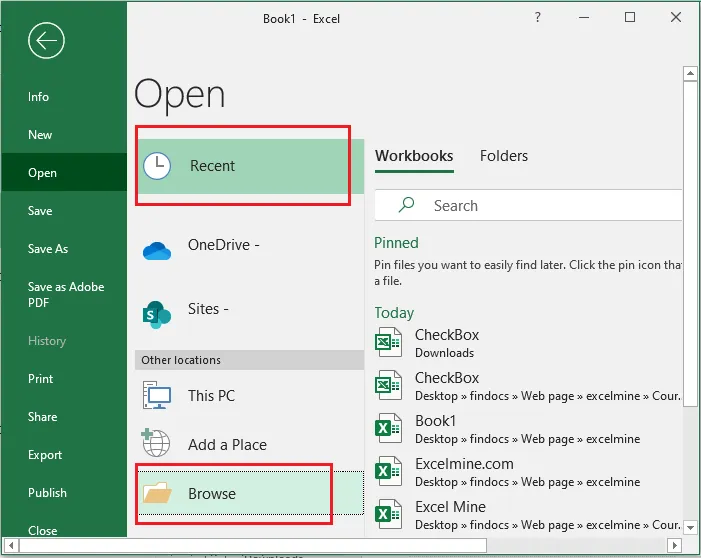Select Save as Adobe PDF

click(x=64, y=295)
